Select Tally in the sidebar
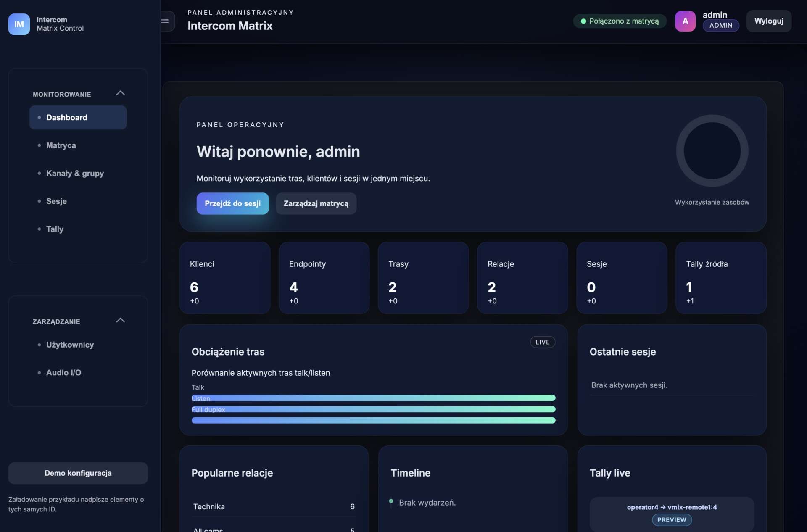The image size is (807, 532). click(x=55, y=229)
